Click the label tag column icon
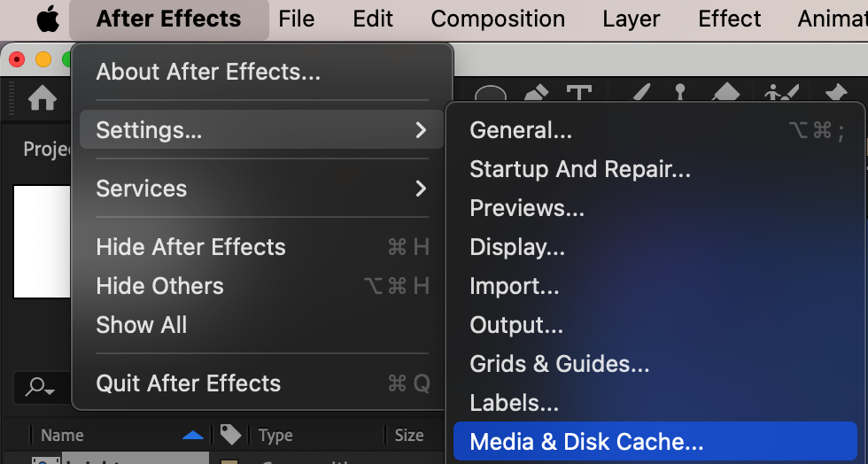The image size is (868, 464). click(x=230, y=434)
